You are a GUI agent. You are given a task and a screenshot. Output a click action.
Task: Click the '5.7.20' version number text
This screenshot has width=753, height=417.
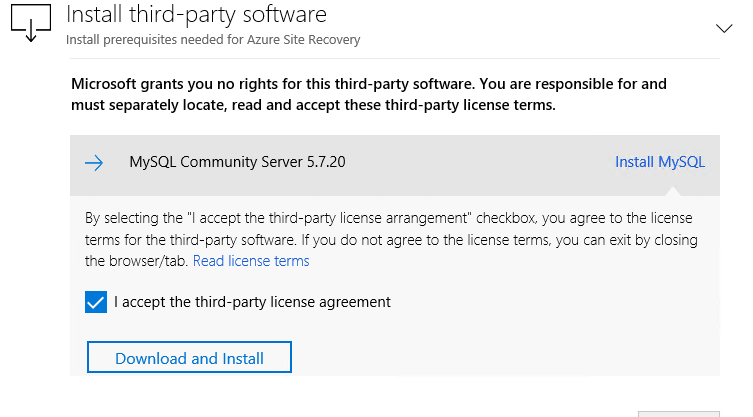(326, 162)
